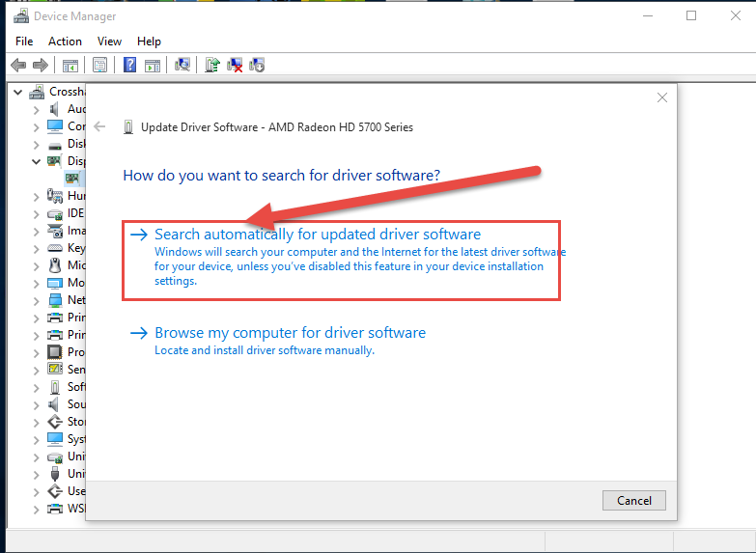The width and height of the screenshot is (756, 553).
Task: Click the Update Driver Software dialog title text
Action: tap(277, 127)
